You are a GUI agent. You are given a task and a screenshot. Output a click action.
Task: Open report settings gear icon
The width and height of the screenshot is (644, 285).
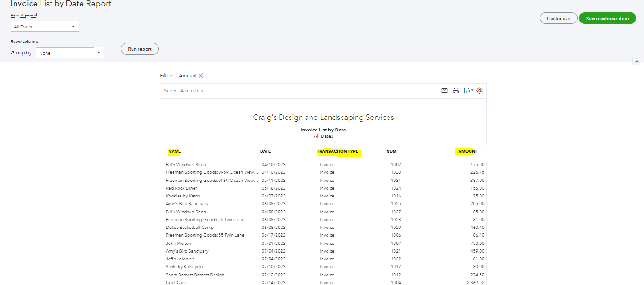[x=480, y=91]
